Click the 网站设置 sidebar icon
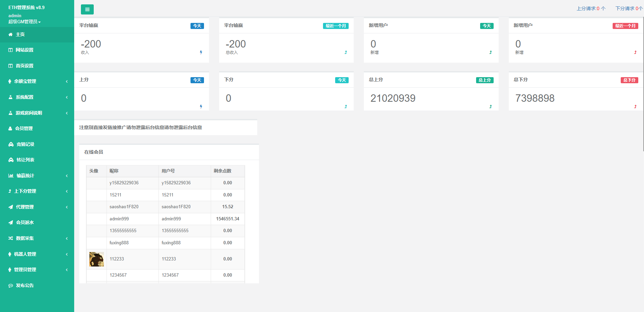 [x=10, y=50]
